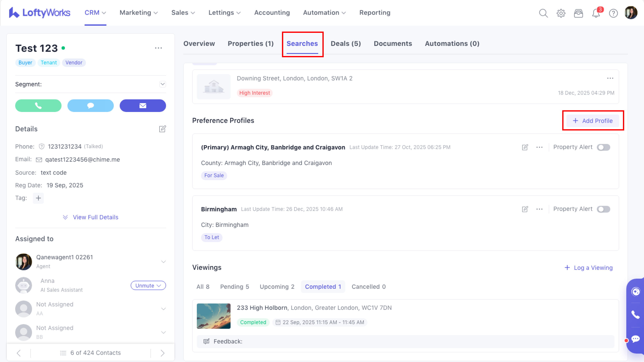Edit contact Details with pencil icon
This screenshot has height=362, width=644.
pyautogui.click(x=162, y=129)
